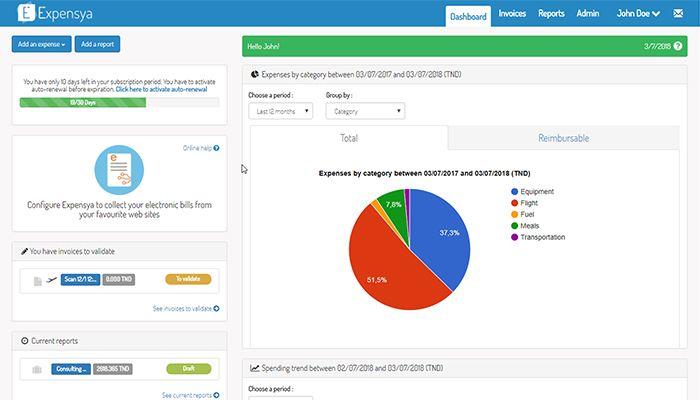Click the help question mark in green banner

(678, 46)
